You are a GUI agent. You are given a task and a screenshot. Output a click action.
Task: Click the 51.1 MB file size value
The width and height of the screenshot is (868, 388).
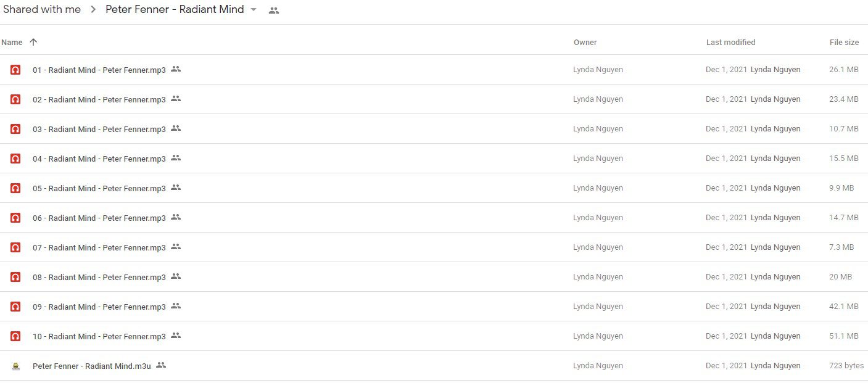[844, 336]
